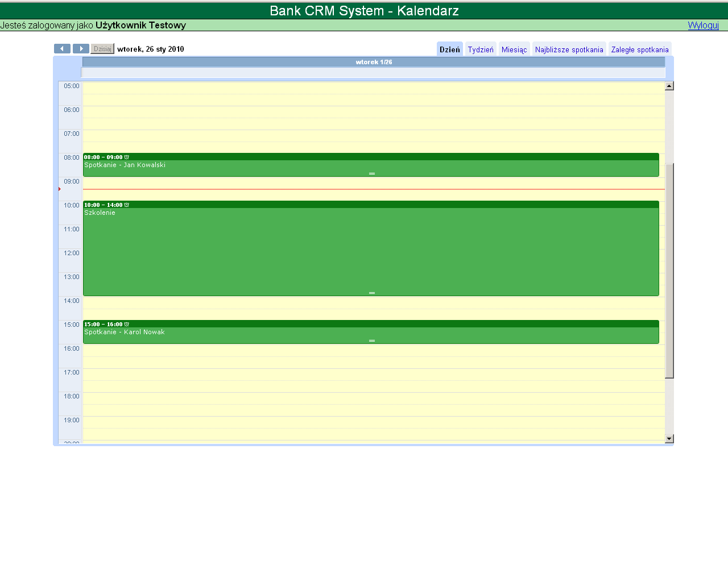Click the 14:00 time label
Image resolution: width=728 pixels, height=582 pixels.
pyautogui.click(x=72, y=301)
